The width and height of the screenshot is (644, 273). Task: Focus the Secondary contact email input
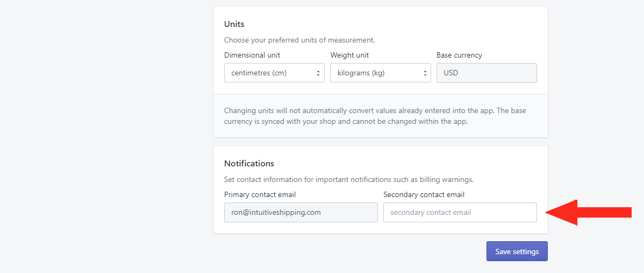[x=460, y=213]
